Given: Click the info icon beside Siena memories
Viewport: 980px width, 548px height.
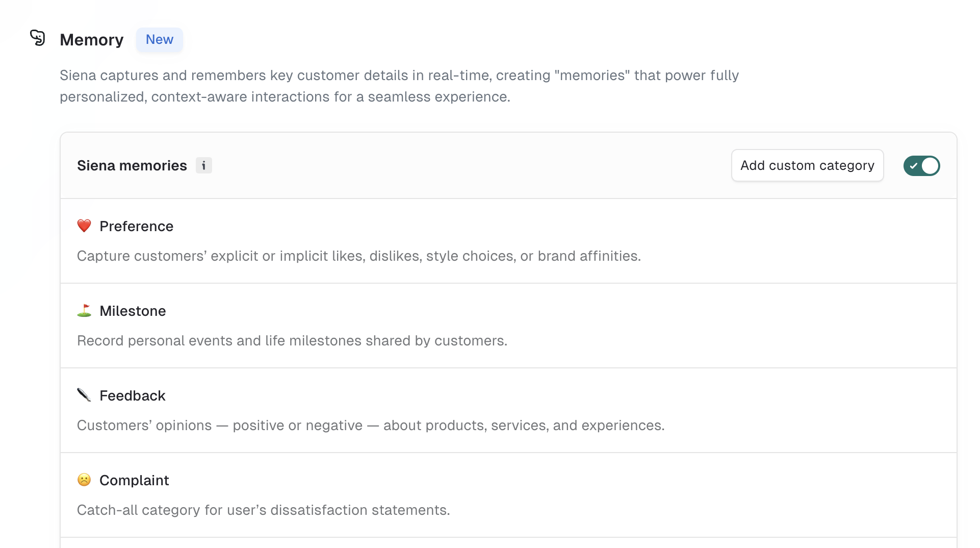Looking at the screenshot, I should click(203, 165).
